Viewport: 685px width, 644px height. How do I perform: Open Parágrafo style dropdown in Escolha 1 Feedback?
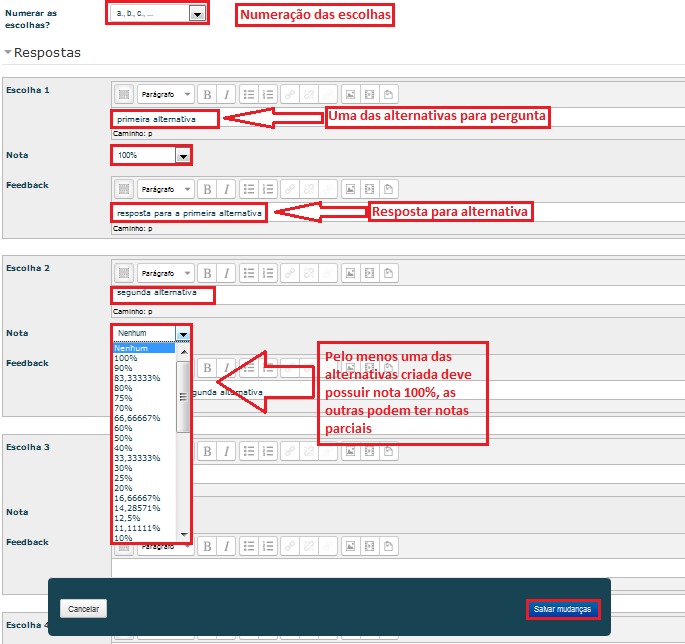tap(165, 188)
